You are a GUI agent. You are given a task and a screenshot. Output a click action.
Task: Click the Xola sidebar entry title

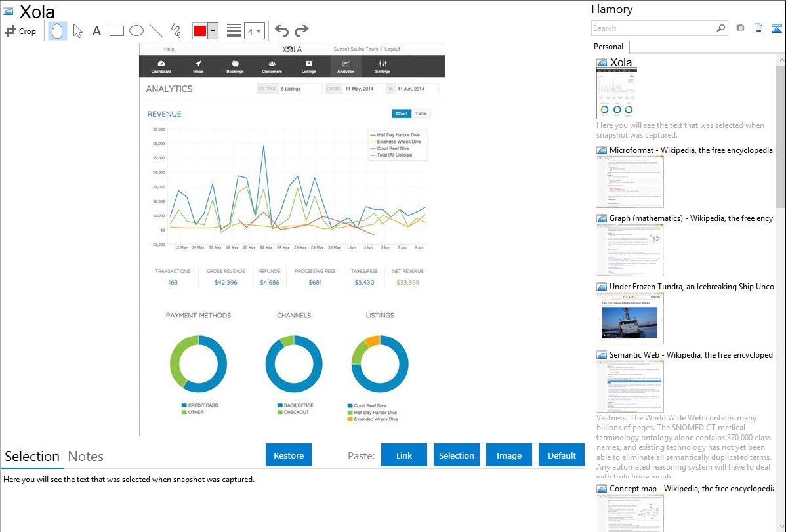tap(621, 62)
